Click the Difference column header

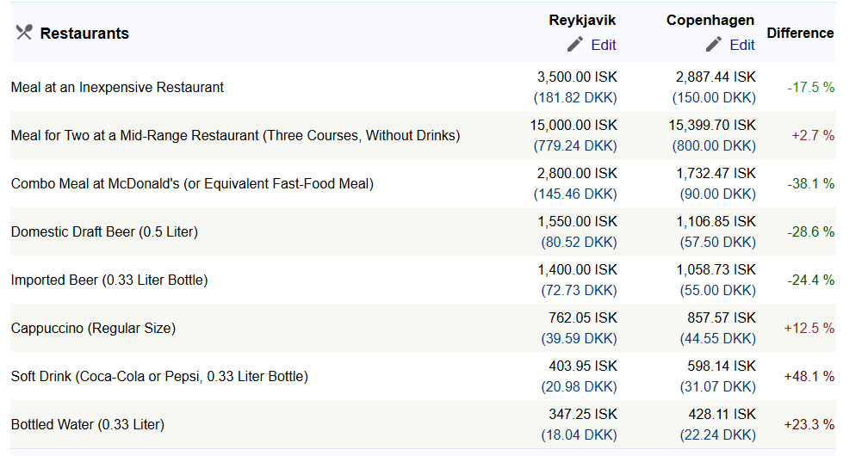[x=800, y=34]
